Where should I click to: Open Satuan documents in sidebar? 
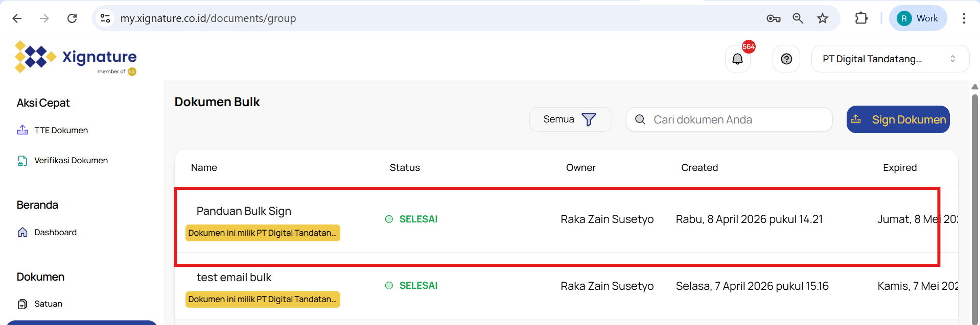[48, 304]
